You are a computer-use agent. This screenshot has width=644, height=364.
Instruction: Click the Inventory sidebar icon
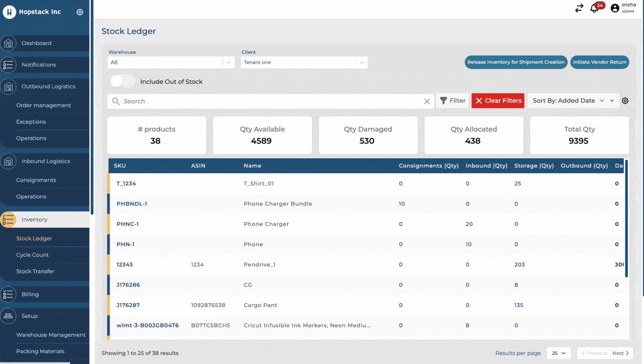click(x=8, y=220)
